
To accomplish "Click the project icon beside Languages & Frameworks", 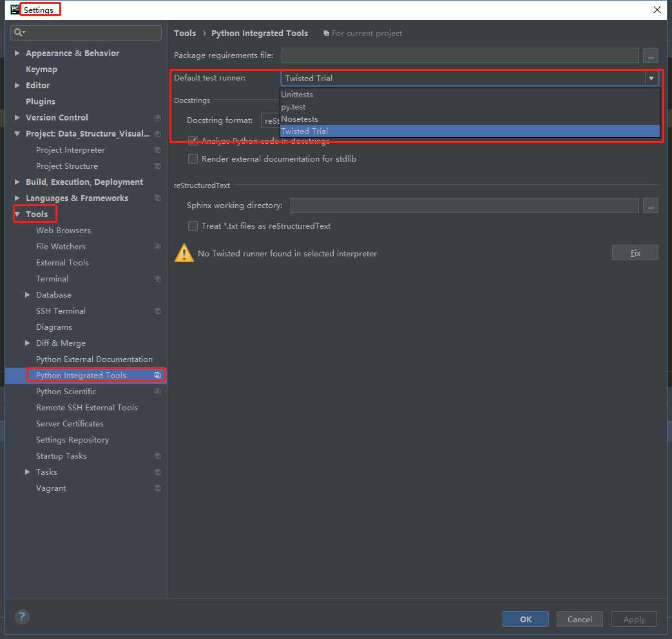I will point(157,198).
